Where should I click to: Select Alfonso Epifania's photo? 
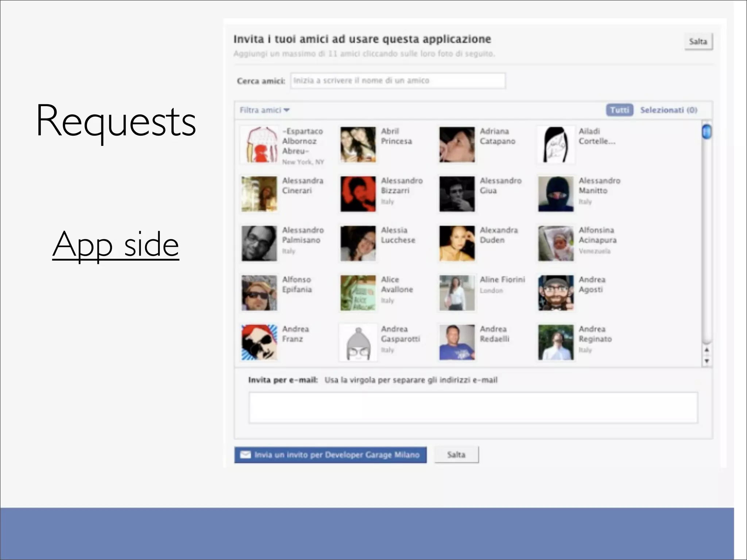(x=259, y=293)
